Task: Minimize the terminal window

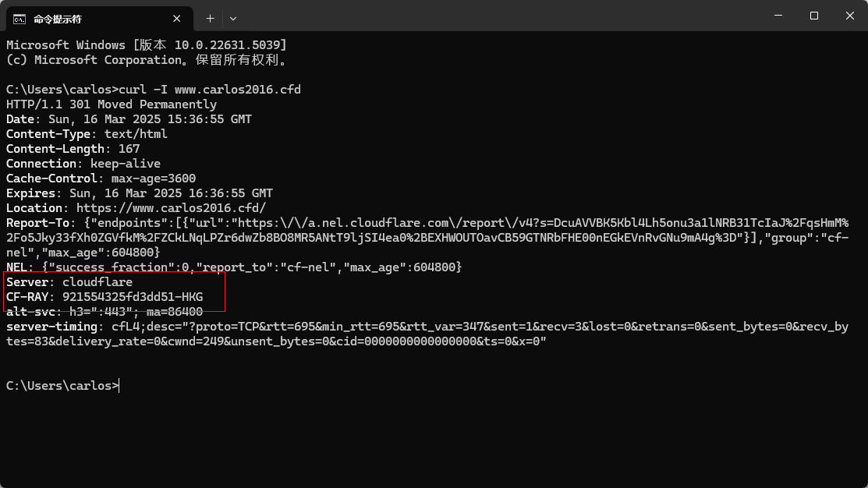Action: coord(778,16)
